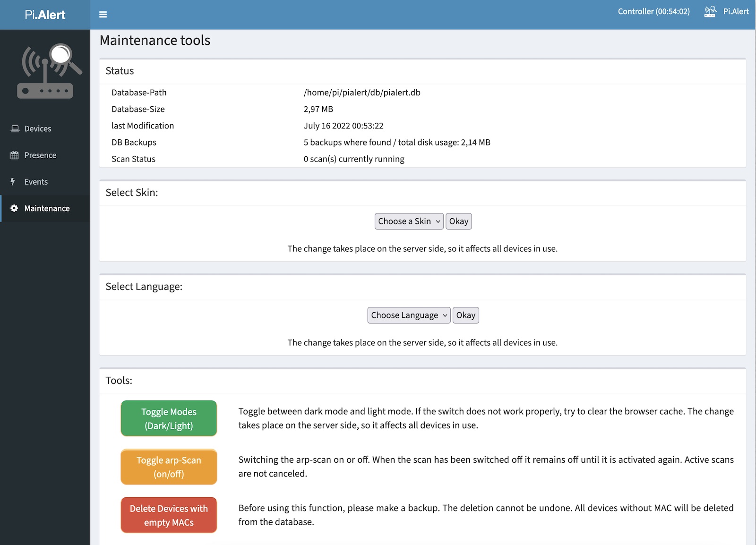Screen dimensions: 756x545
Task: Select Presence in the sidebar menu
Action: (40, 155)
